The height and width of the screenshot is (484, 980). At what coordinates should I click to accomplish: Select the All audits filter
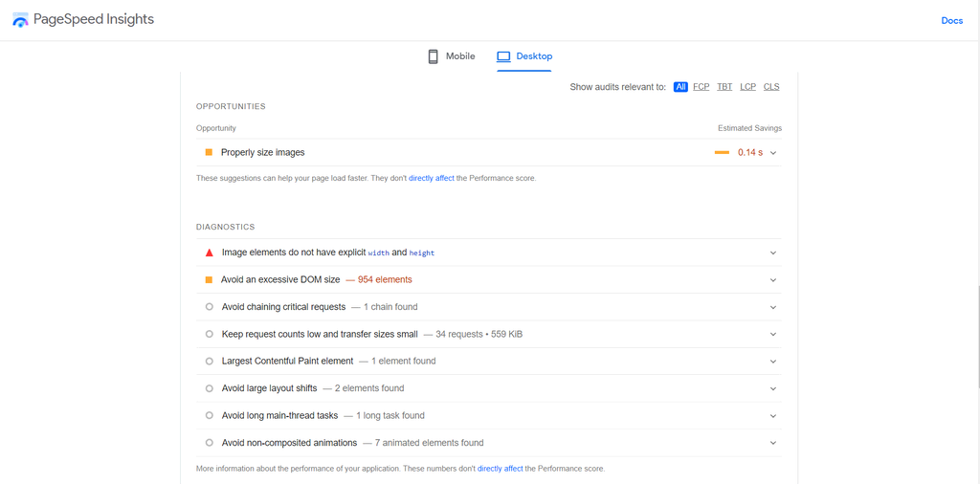pos(680,87)
